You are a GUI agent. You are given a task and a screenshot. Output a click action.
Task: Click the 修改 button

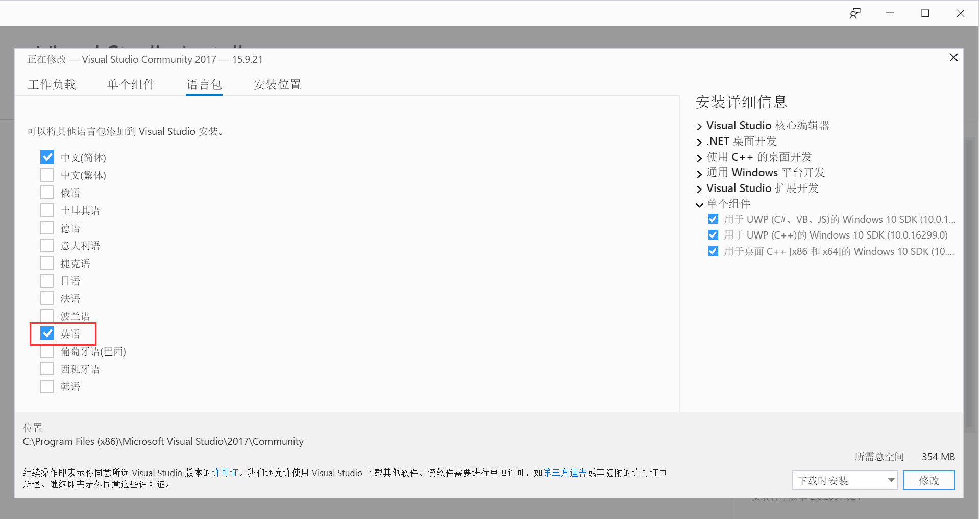pyautogui.click(x=929, y=480)
